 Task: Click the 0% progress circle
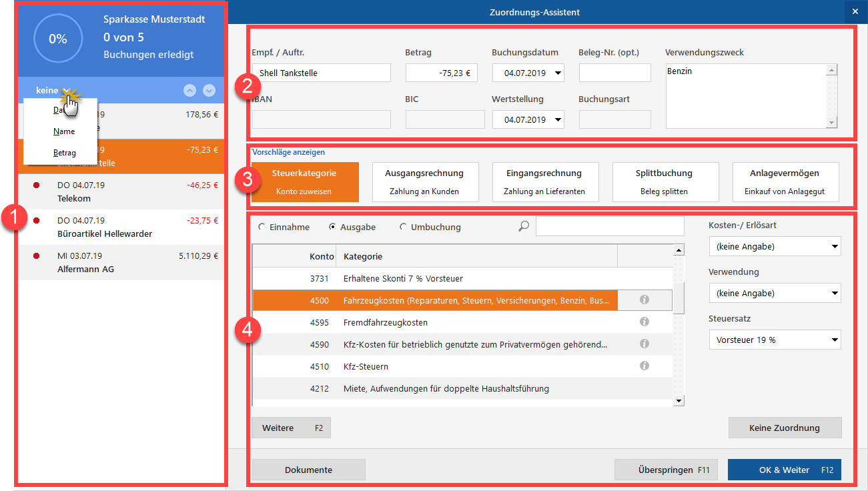pos(58,39)
